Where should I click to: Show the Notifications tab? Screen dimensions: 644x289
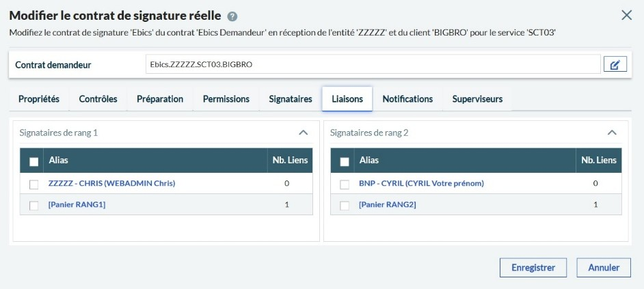click(407, 99)
